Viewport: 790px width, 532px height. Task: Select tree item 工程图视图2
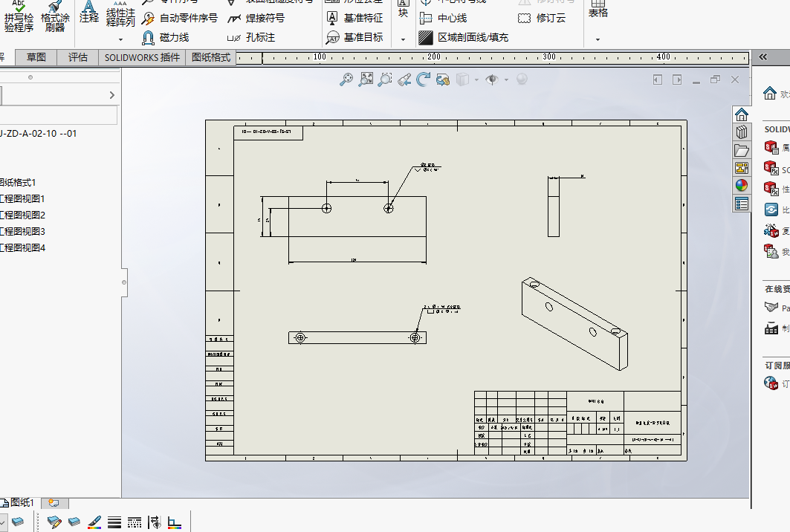22,215
